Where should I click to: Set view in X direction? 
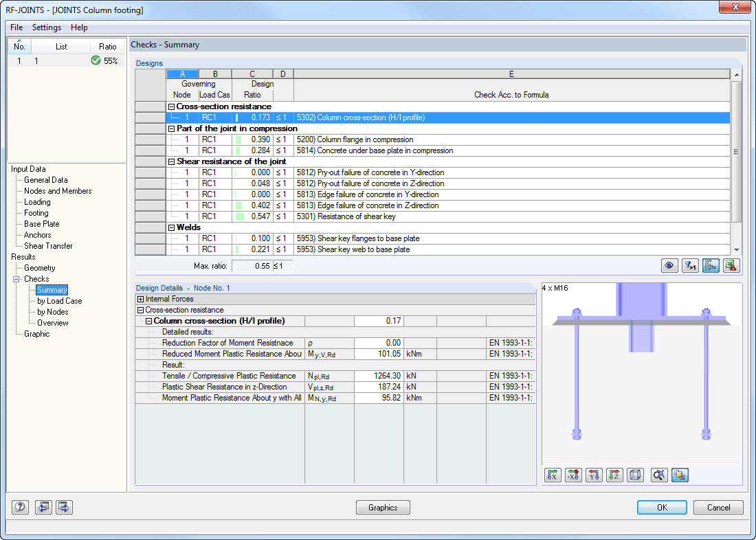point(553,475)
